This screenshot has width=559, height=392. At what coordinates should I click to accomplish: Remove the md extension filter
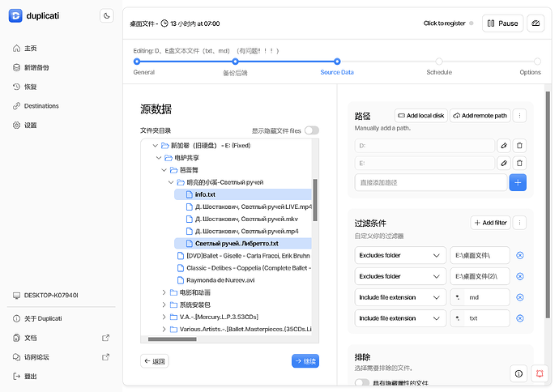[x=520, y=297]
